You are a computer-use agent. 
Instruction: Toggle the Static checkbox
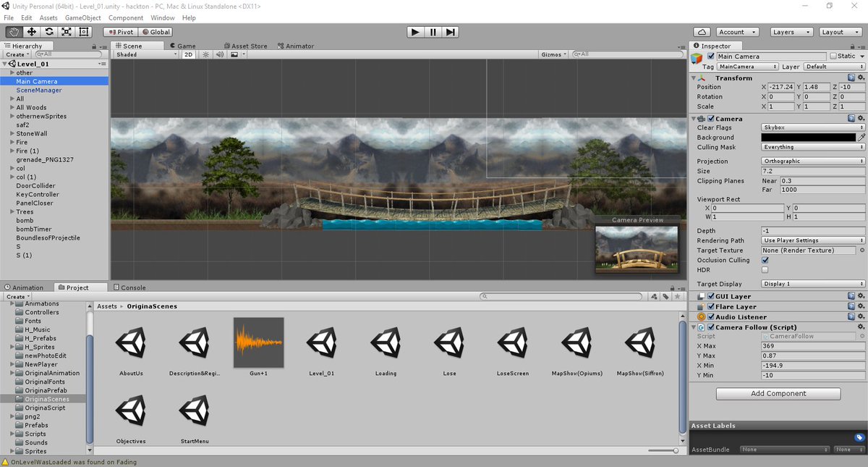833,56
